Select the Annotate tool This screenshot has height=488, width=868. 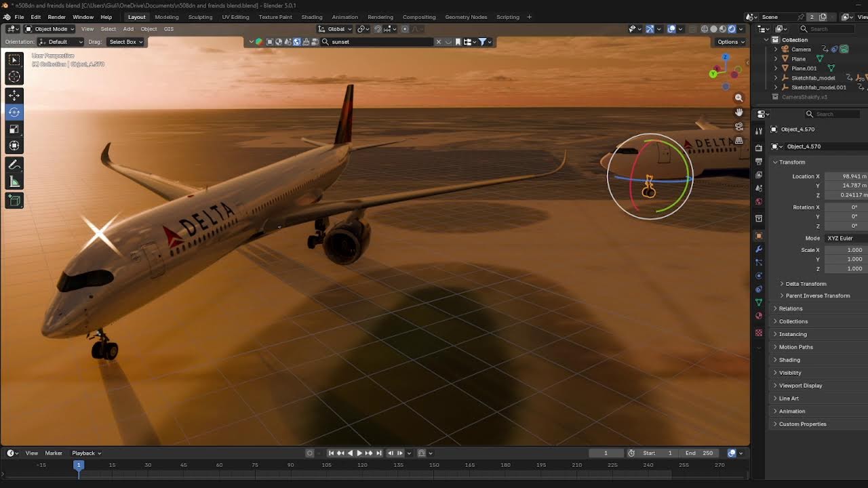click(x=14, y=165)
